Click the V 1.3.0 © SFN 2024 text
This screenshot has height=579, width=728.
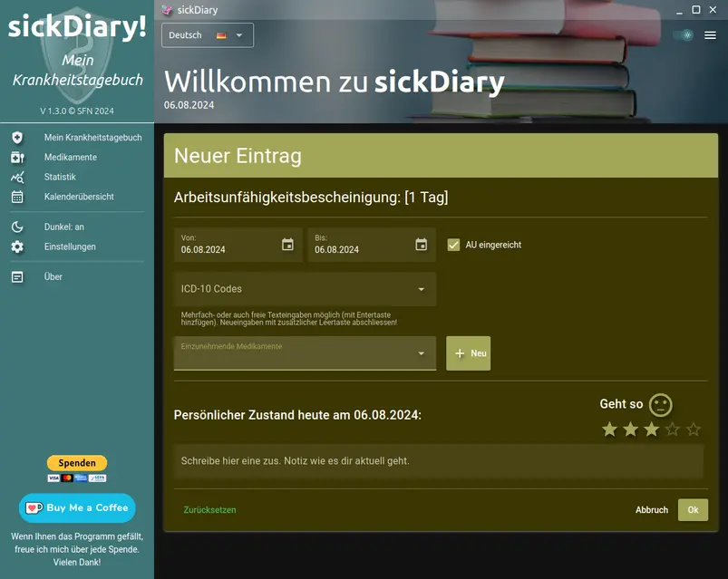(x=77, y=111)
